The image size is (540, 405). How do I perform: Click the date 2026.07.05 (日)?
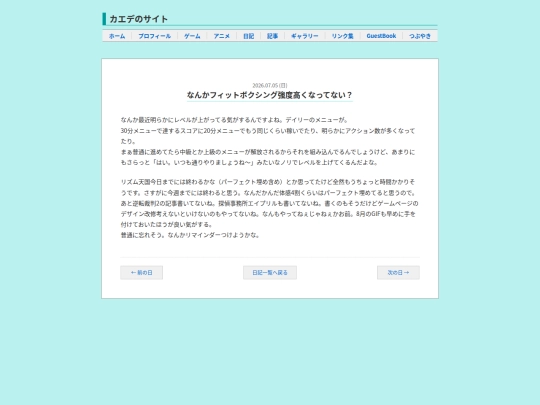pyautogui.click(x=270, y=85)
